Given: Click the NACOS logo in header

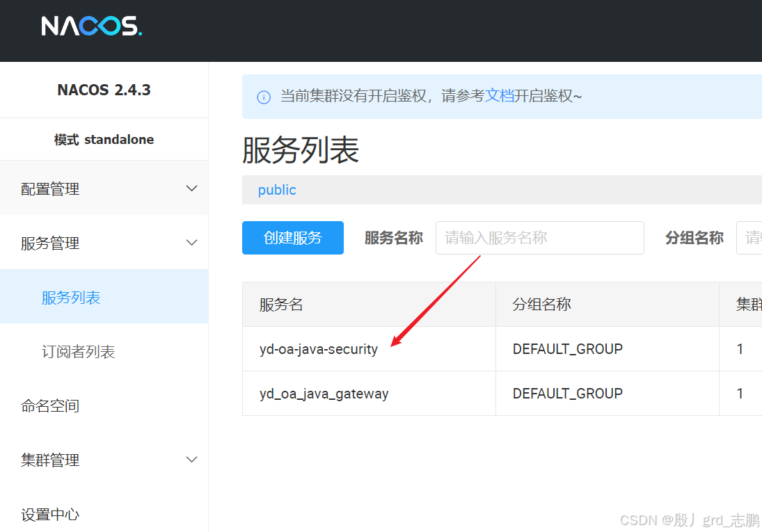Looking at the screenshot, I should tap(91, 26).
